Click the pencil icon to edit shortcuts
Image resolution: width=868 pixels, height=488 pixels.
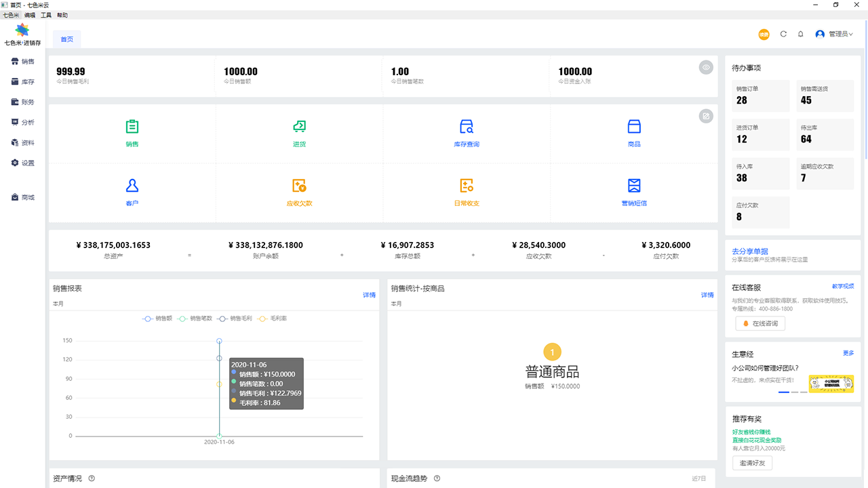point(706,116)
